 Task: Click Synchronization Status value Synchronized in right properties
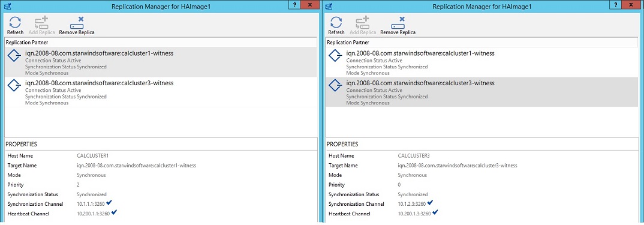(x=413, y=194)
